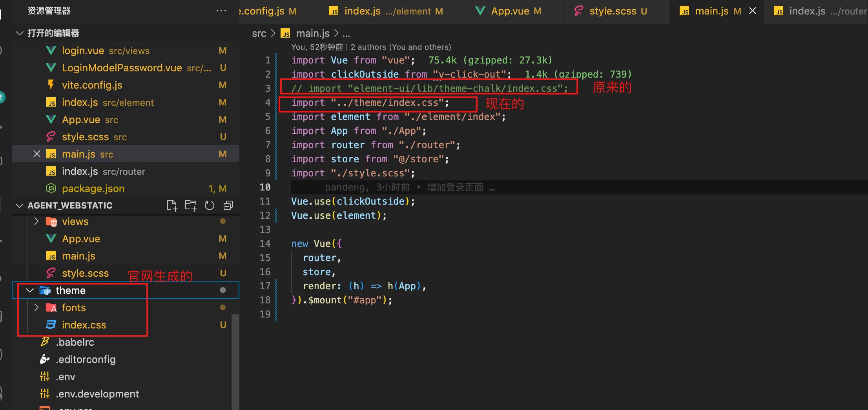Open vite.config.js from open editors
This screenshot has height=410, width=868.
coord(126,85)
